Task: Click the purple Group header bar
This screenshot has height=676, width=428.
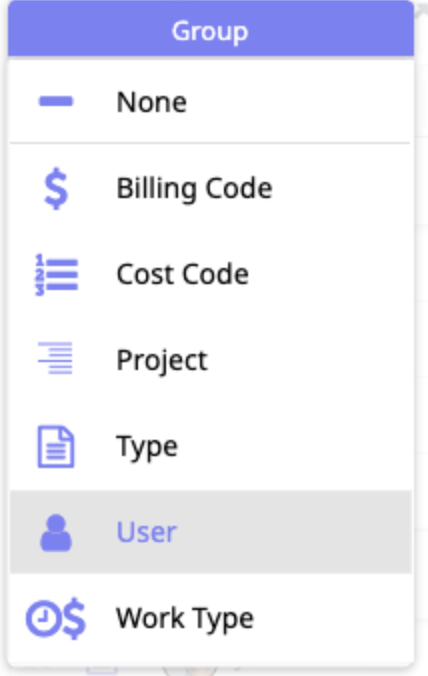Action: pos(211,28)
